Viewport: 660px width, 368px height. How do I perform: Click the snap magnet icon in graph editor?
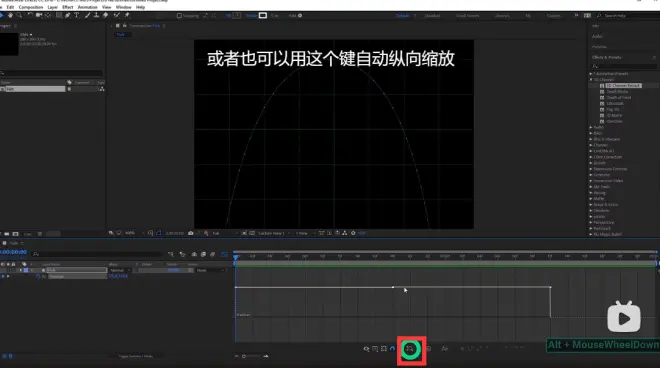click(392, 349)
